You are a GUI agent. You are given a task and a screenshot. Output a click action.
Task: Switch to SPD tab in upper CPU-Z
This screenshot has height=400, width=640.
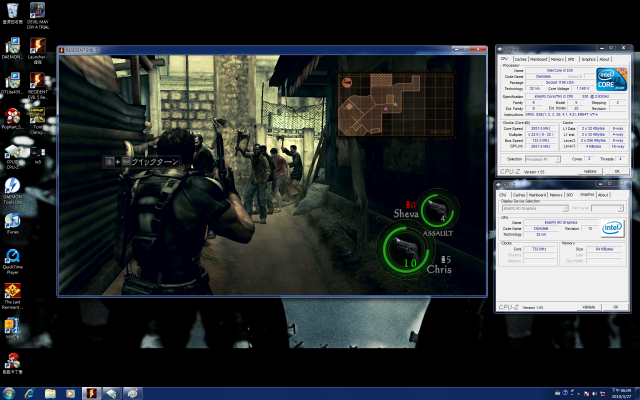click(571, 59)
